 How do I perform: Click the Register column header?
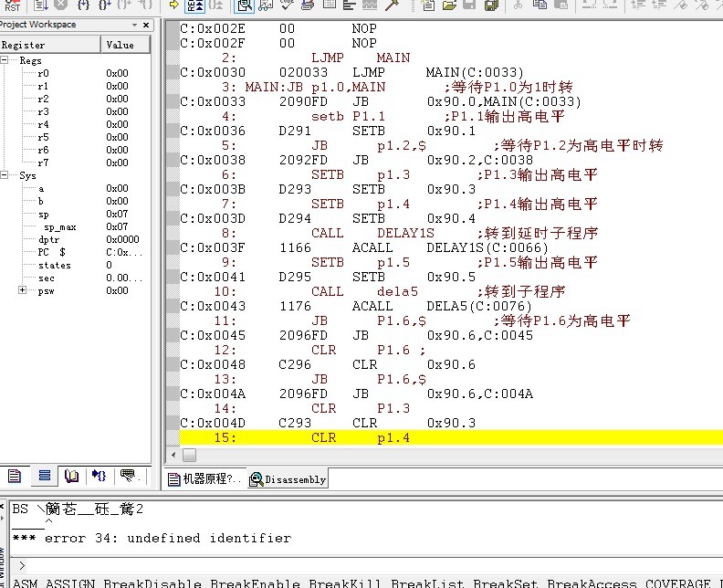pos(50,44)
